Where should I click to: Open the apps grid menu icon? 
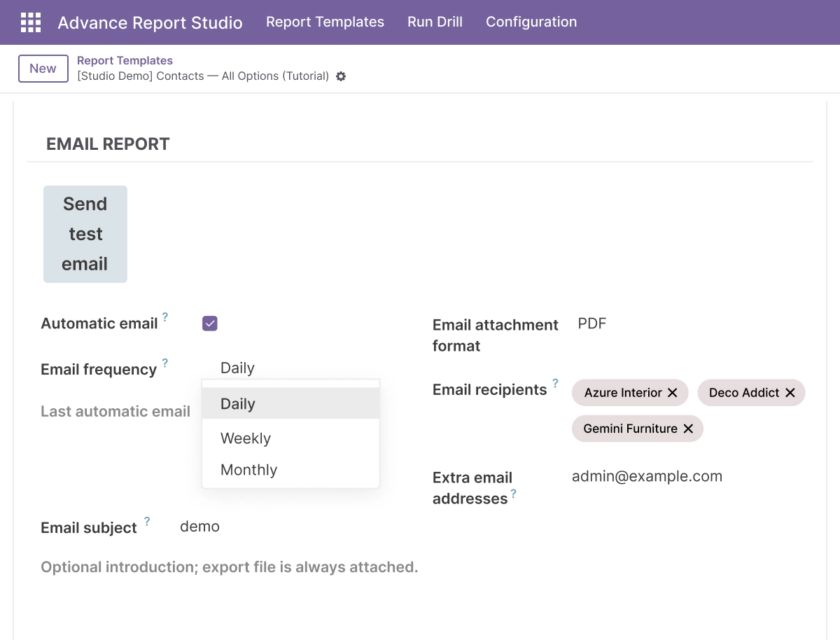pos(31,22)
